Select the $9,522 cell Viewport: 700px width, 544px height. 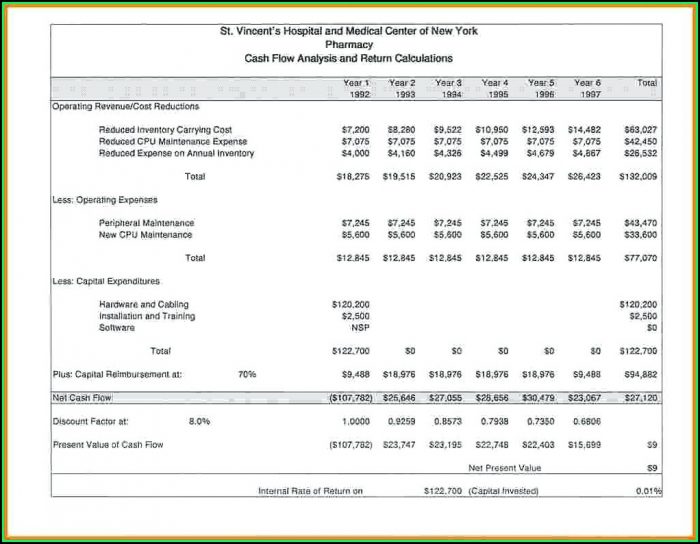[x=448, y=130]
